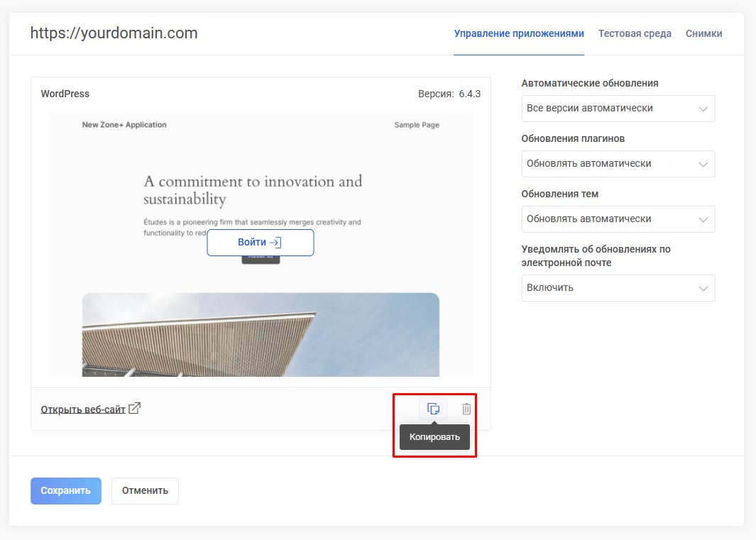
Task: Switch to the Тестовая среда tab
Action: click(635, 33)
